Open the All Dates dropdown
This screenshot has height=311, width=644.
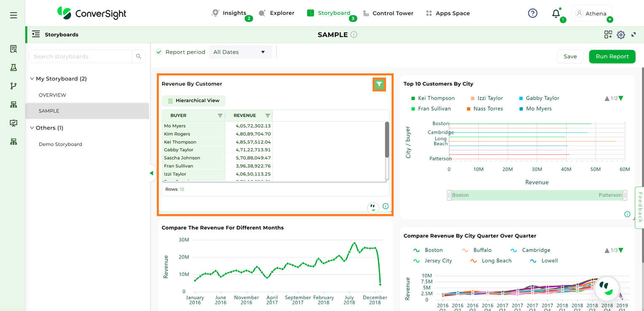click(x=239, y=52)
